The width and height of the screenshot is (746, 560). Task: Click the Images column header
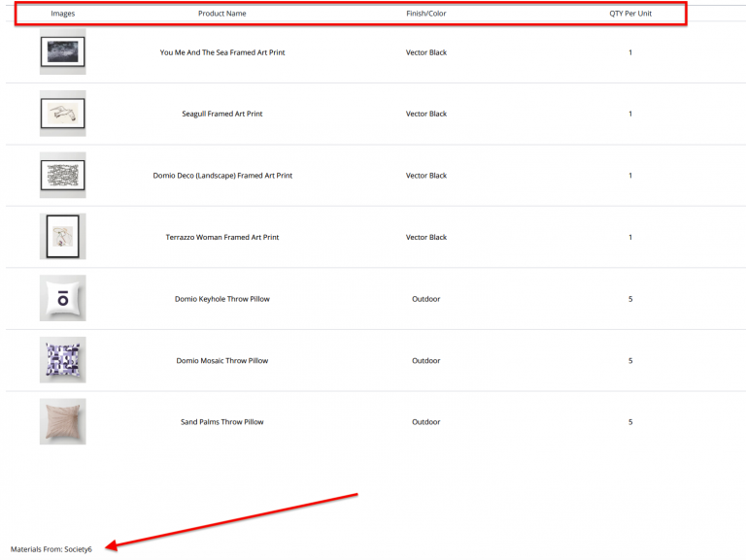tap(62, 14)
